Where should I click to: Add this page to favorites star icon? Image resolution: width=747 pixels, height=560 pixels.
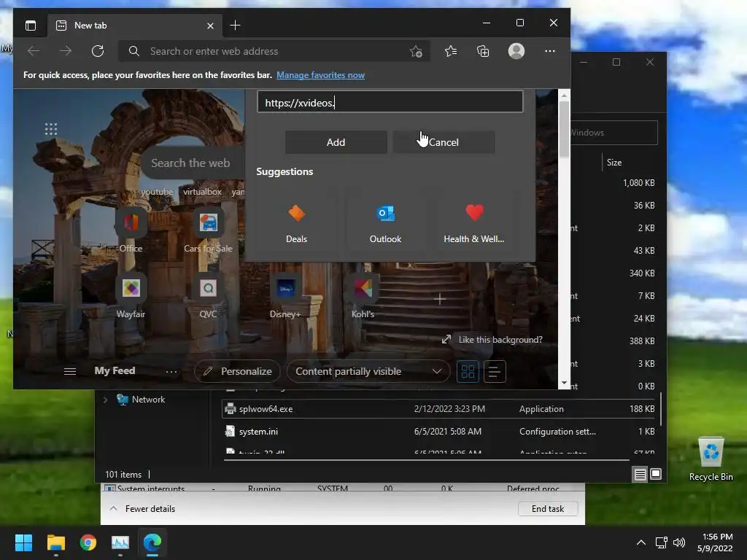[416, 51]
